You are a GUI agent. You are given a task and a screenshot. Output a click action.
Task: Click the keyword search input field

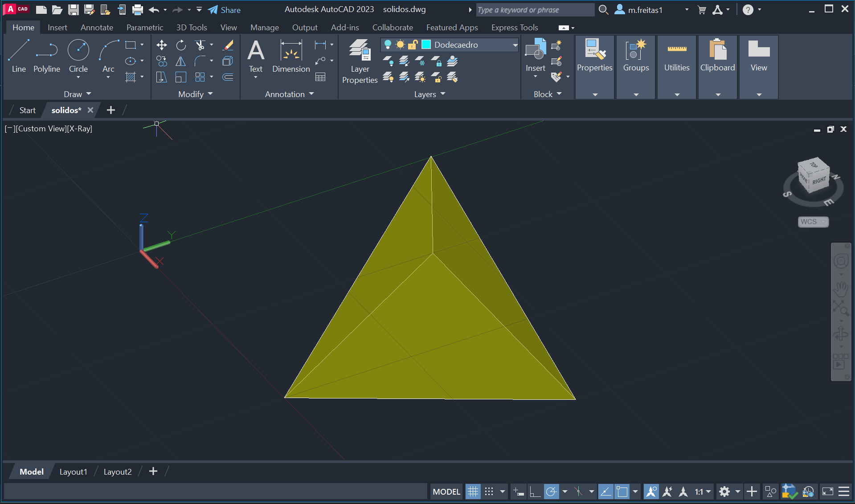pyautogui.click(x=535, y=10)
